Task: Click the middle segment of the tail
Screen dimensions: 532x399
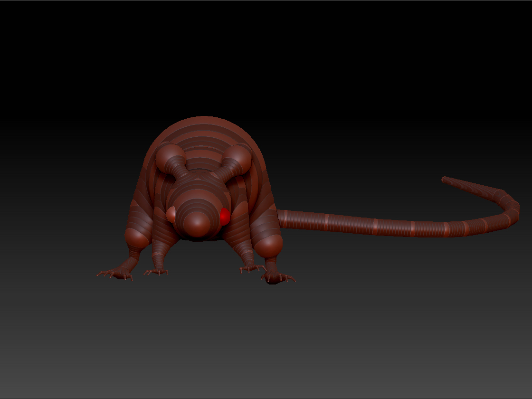Action: tap(375, 227)
